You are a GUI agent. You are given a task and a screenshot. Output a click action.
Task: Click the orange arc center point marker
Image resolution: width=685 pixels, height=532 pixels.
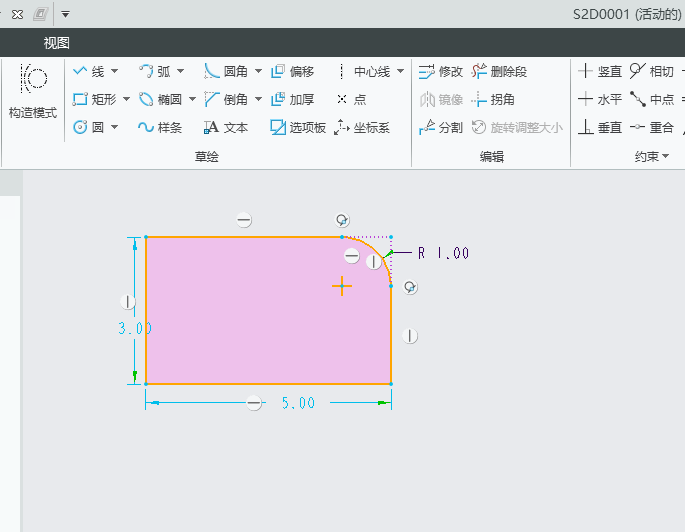(x=342, y=286)
